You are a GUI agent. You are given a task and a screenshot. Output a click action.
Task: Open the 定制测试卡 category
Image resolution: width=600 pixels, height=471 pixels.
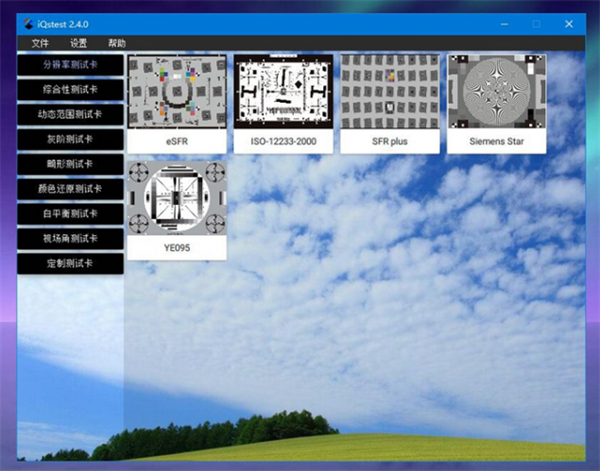tap(70, 264)
